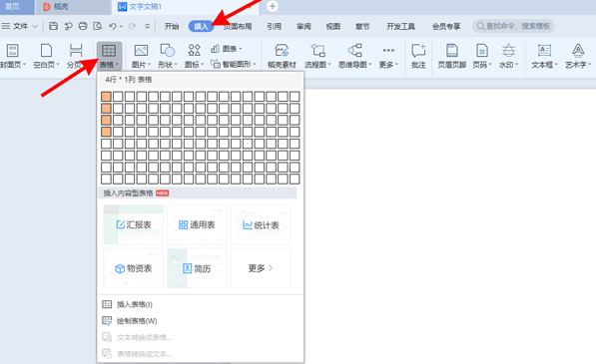Image resolution: width=596 pixels, height=364 pixels.
Task: Click 绘制表格(W) menu entry
Action: coord(201,321)
